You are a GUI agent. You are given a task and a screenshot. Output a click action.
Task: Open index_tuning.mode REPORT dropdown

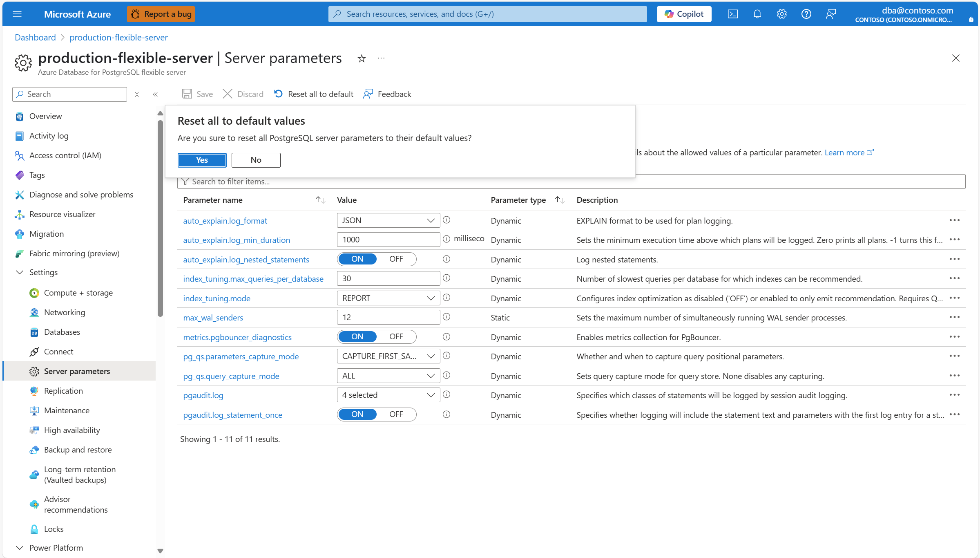pos(388,298)
